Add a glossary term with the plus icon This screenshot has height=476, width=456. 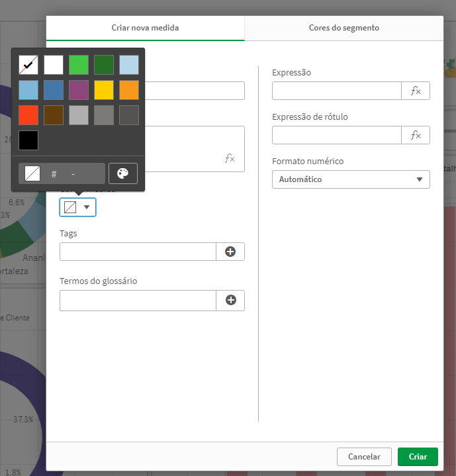coord(230,301)
